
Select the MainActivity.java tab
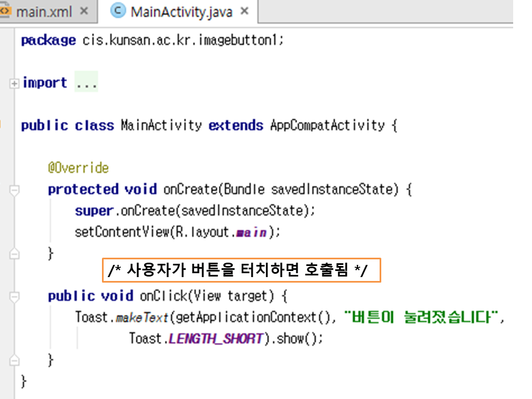point(181,12)
